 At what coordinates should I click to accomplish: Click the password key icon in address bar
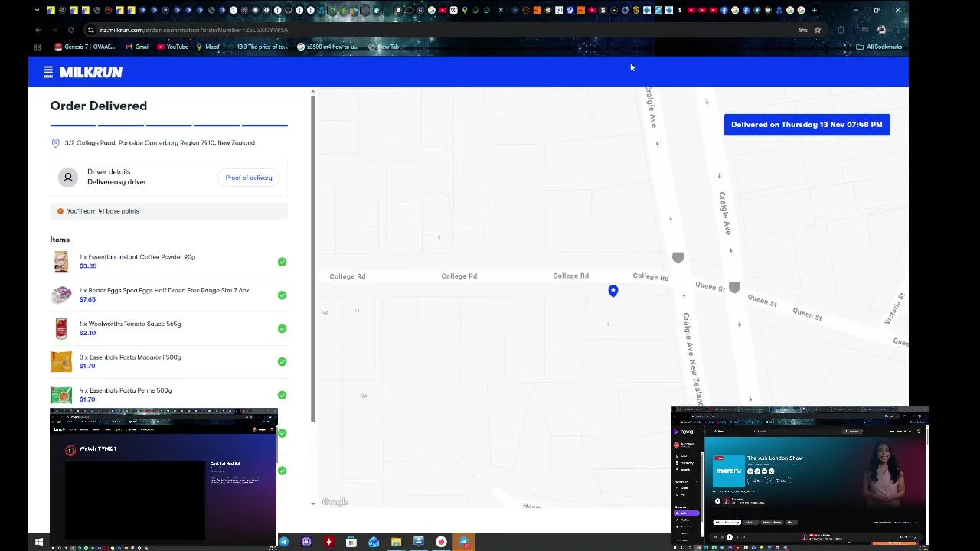[x=802, y=30]
